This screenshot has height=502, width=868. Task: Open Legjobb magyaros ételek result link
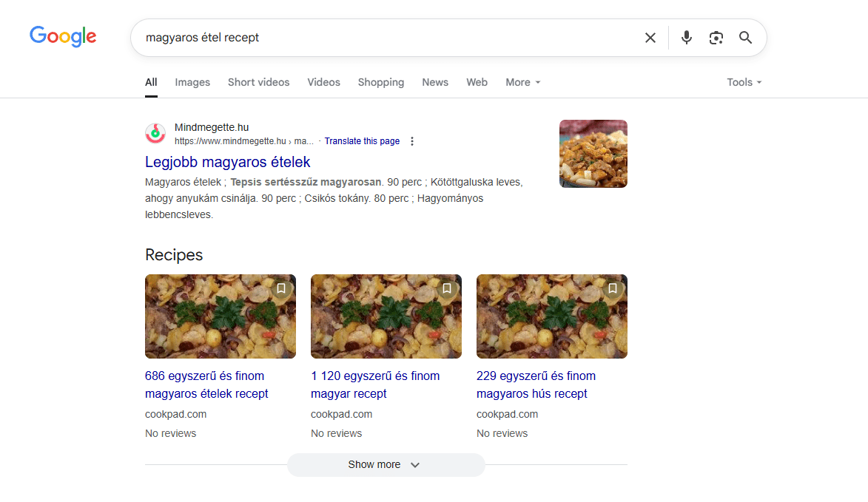(227, 162)
